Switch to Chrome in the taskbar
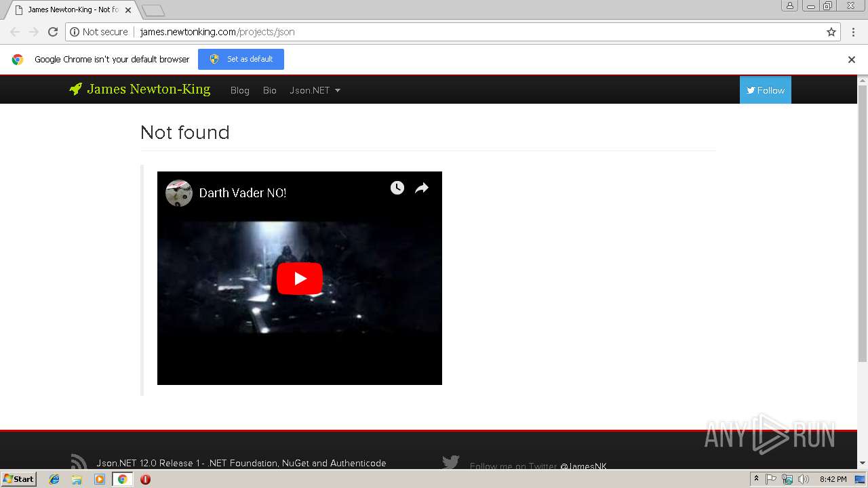The height and width of the screenshot is (488, 868). tap(122, 479)
